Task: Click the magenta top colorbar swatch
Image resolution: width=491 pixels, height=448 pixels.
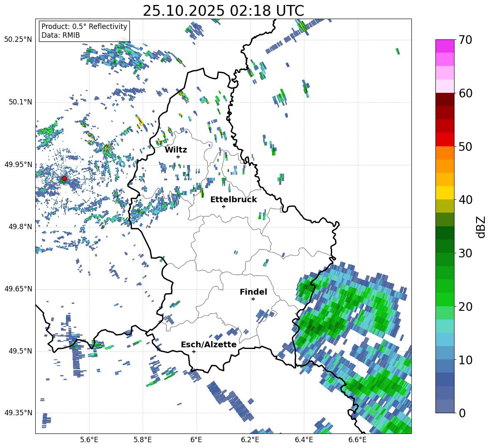Action: 445,46
